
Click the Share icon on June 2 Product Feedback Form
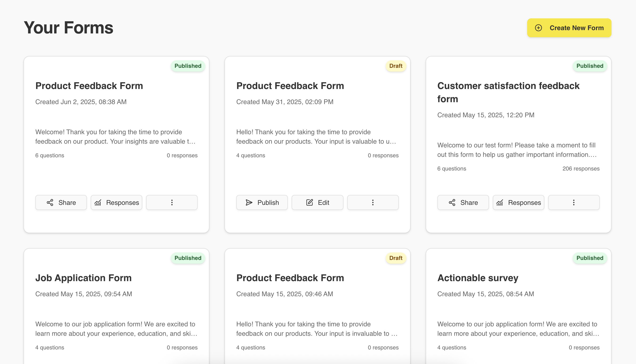50,202
